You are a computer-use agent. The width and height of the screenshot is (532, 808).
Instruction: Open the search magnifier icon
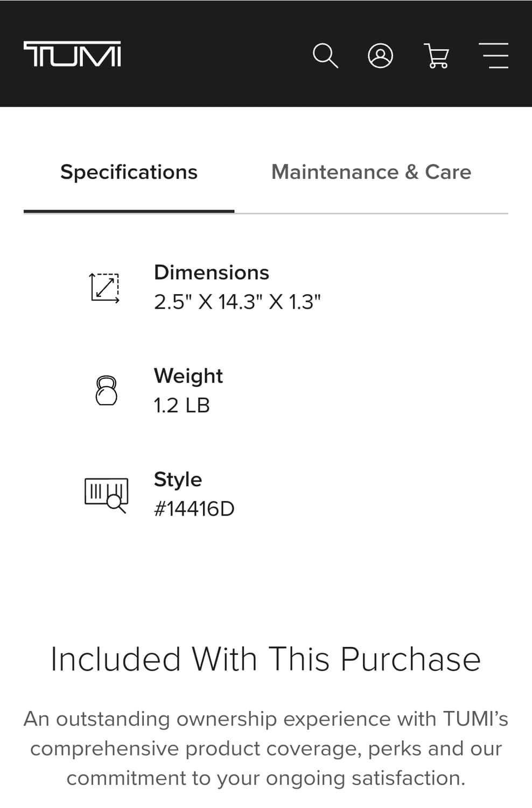coord(325,55)
